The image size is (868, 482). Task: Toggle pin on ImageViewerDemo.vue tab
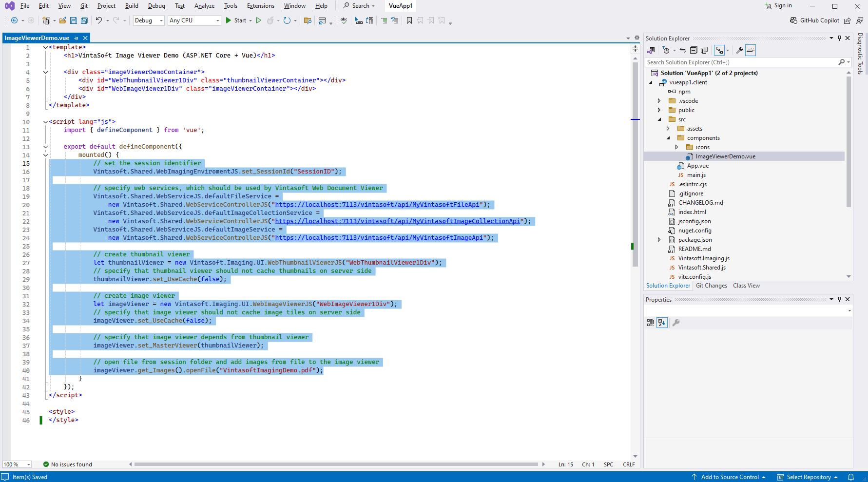click(76, 38)
